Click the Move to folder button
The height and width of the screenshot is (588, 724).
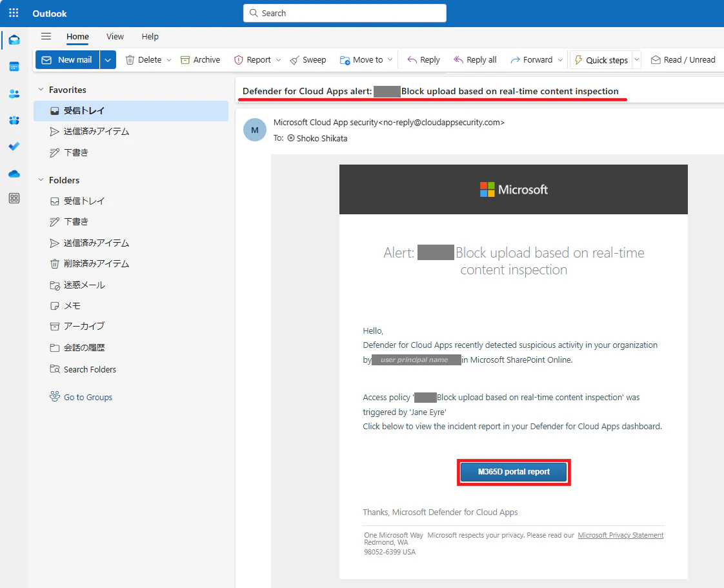click(x=361, y=60)
